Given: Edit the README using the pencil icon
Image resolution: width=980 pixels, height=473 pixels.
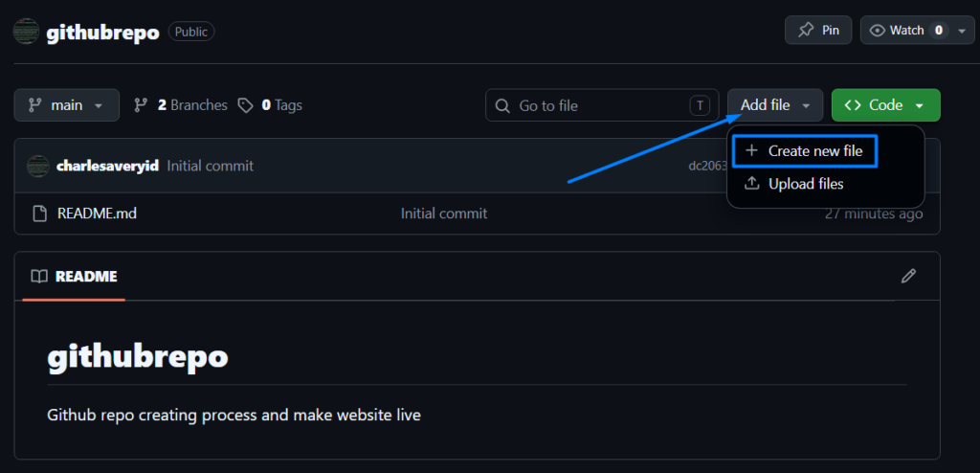Looking at the screenshot, I should tap(908, 276).
